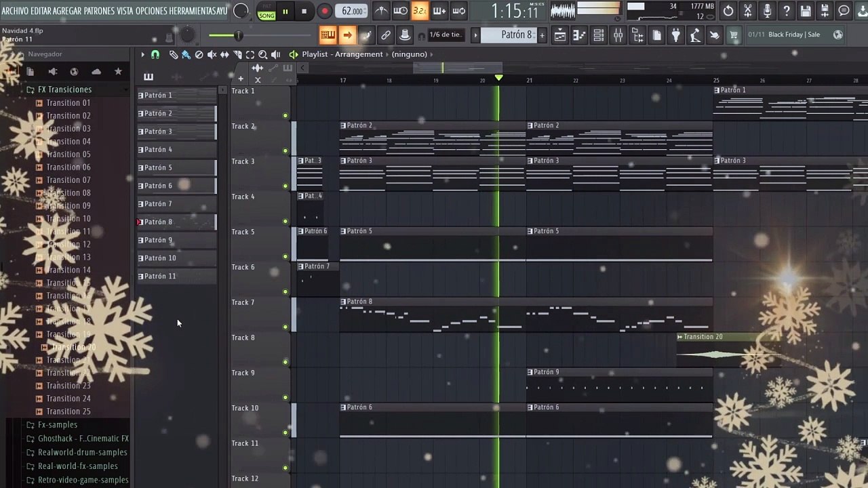This screenshot has width=868, height=488.
Task: Select Patrón 11 in the pattern list
Action: [177, 276]
